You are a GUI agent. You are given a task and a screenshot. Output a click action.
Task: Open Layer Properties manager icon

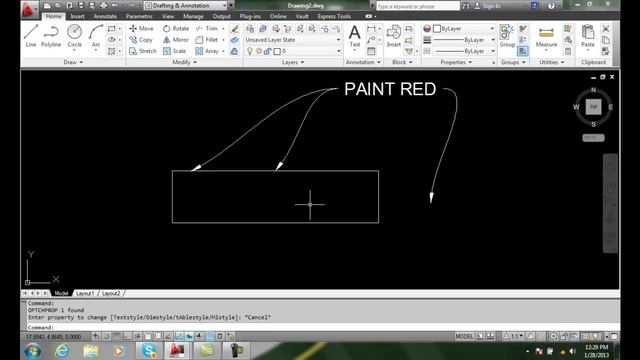click(x=250, y=29)
